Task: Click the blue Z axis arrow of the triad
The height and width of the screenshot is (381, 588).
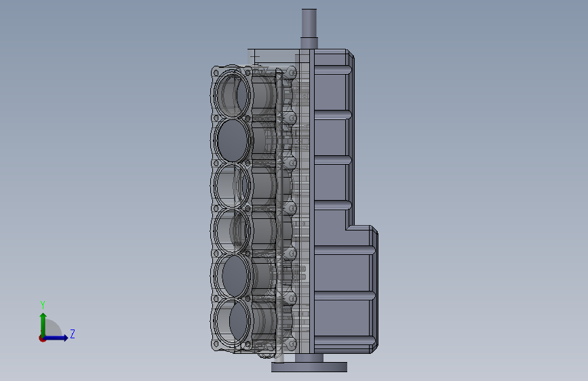Action: [56, 338]
